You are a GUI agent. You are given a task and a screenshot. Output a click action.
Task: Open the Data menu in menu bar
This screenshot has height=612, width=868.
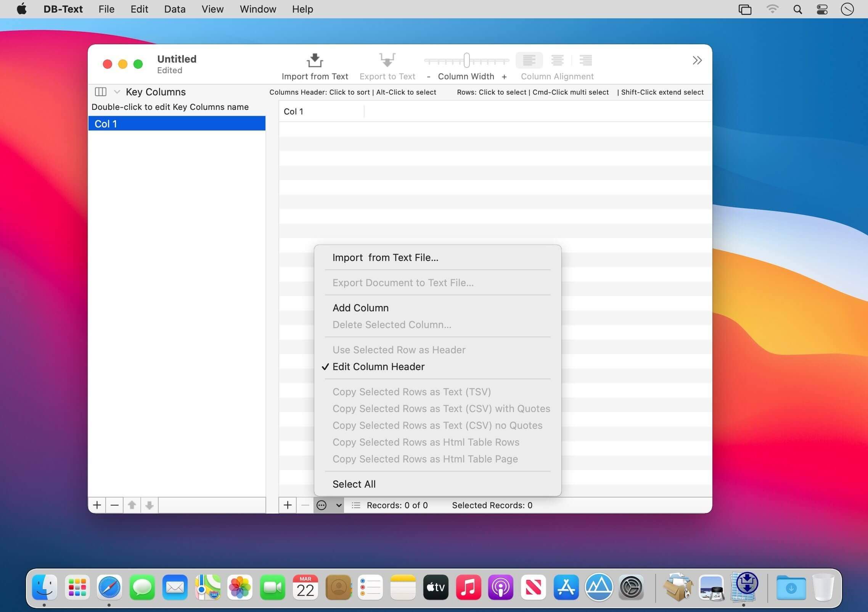pos(175,9)
